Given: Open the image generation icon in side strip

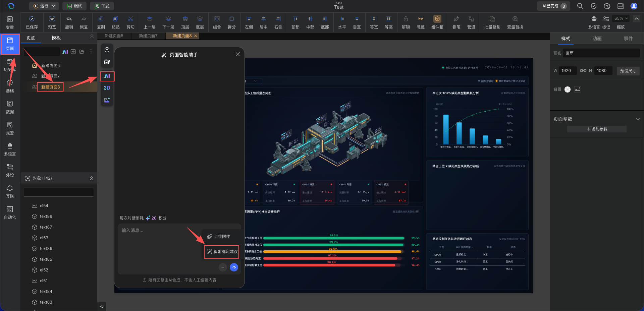Looking at the screenshot, I should point(107,100).
